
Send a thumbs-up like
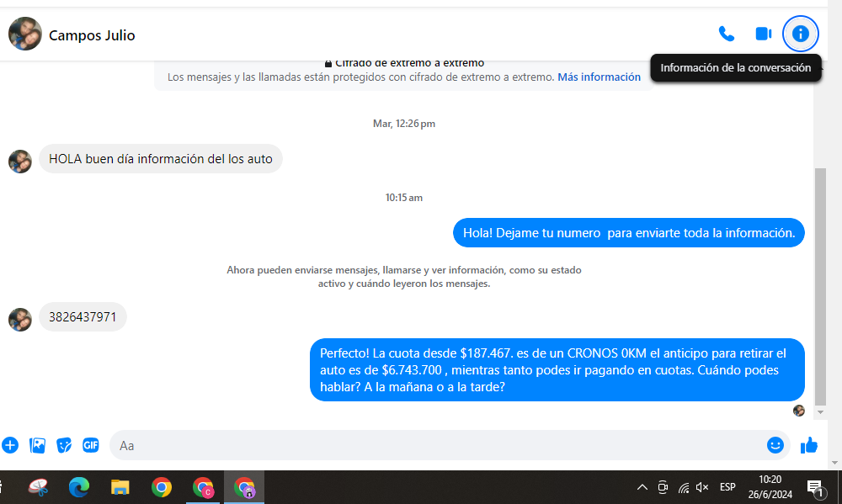809,445
